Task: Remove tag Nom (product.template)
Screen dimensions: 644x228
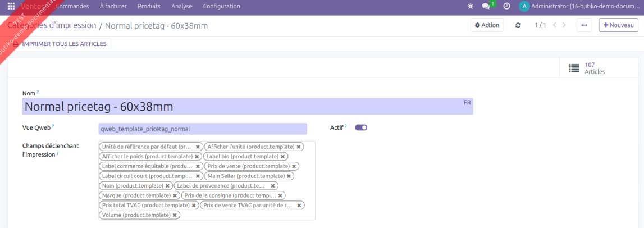Action: [167, 186]
